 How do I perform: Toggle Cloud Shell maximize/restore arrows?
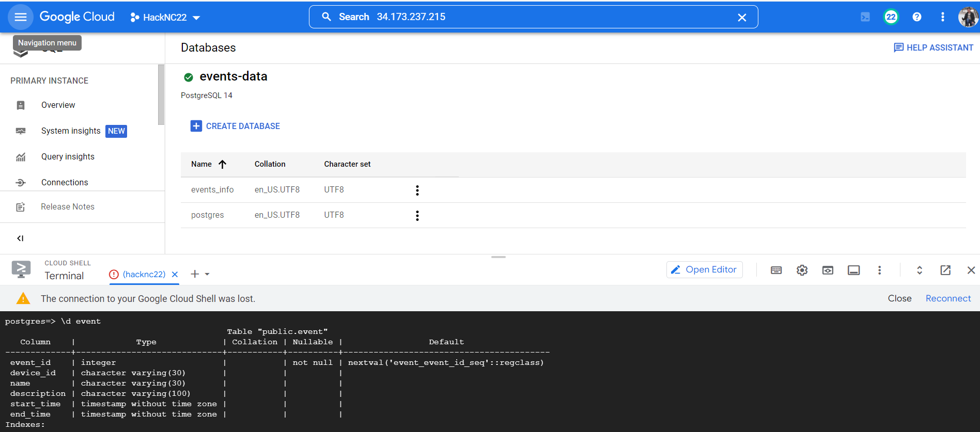click(920, 270)
